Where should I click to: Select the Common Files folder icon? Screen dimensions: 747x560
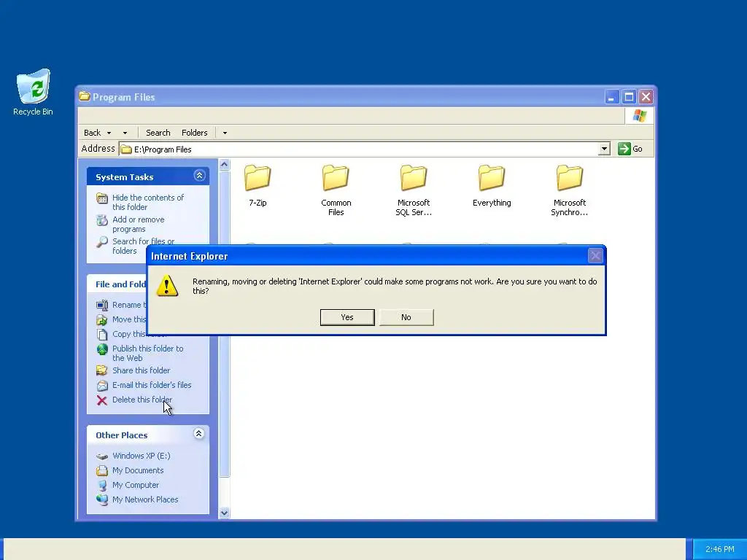click(x=336, y=178)
